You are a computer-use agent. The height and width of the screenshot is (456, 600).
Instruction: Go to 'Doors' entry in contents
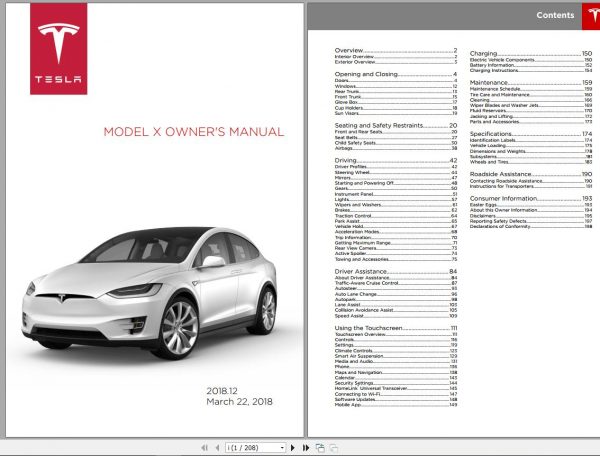(x=396, y=81)
